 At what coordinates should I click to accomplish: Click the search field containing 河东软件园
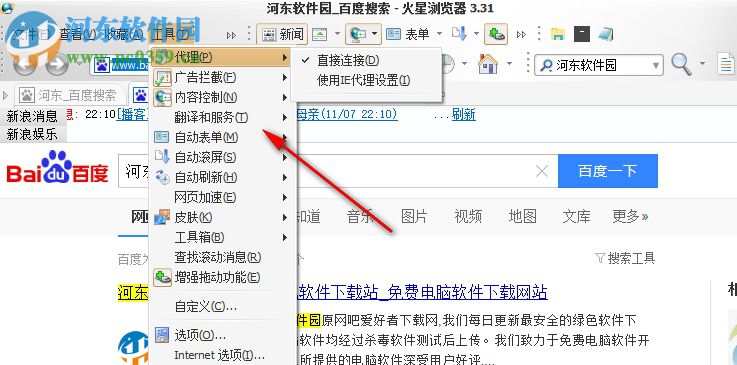click(x=598, y=65)
